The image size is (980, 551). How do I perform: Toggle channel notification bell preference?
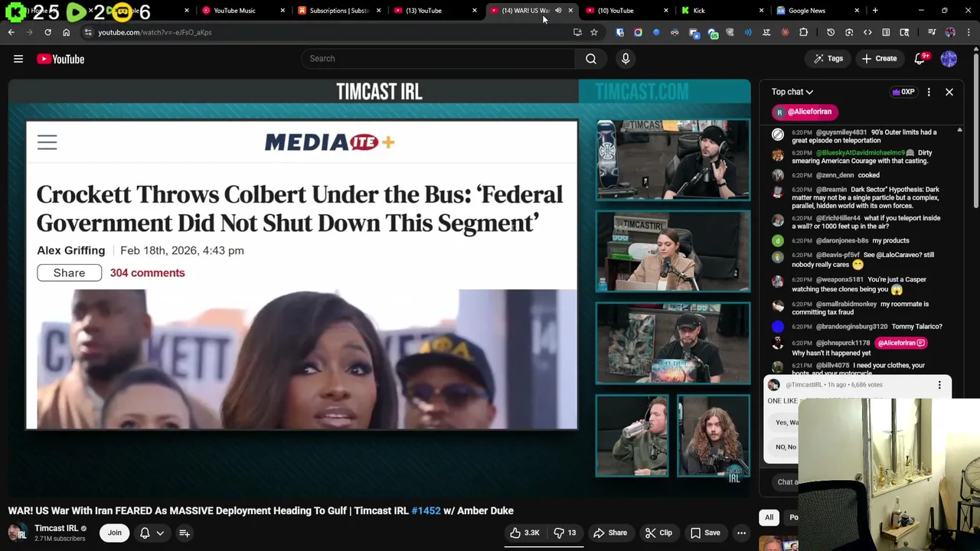pyautogui.click(x=151, y=533)
